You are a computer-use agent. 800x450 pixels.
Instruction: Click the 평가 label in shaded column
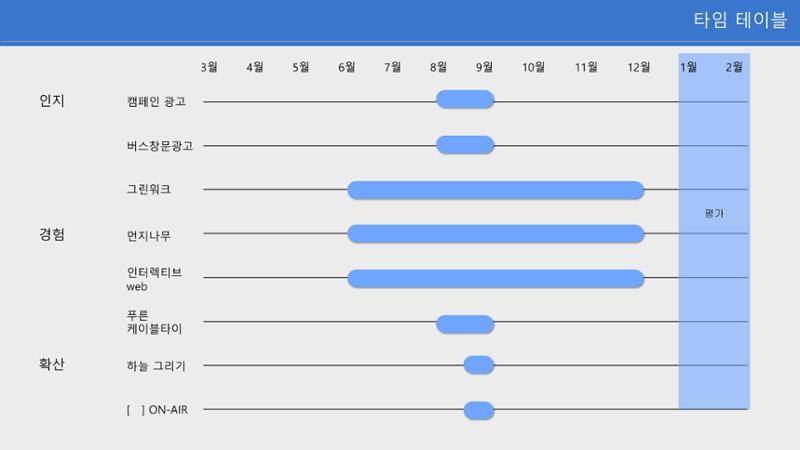[x=714, y=213]
